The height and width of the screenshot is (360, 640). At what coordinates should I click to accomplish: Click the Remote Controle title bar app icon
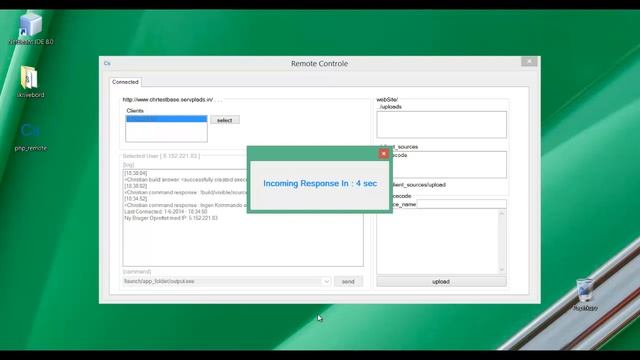[x=107, y=63]
